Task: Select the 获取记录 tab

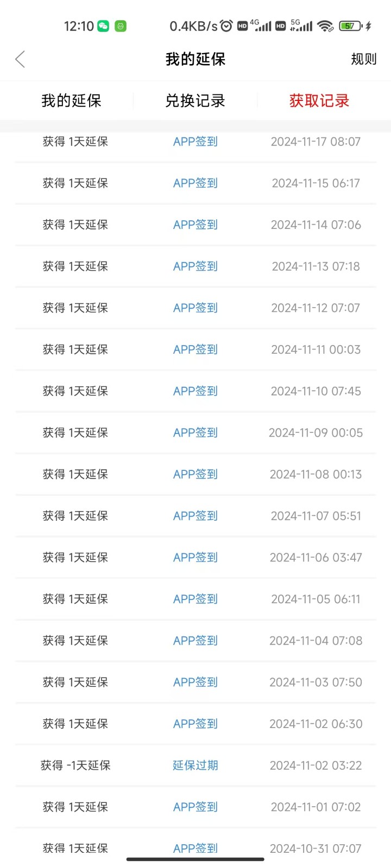Action: coord(319,101)
